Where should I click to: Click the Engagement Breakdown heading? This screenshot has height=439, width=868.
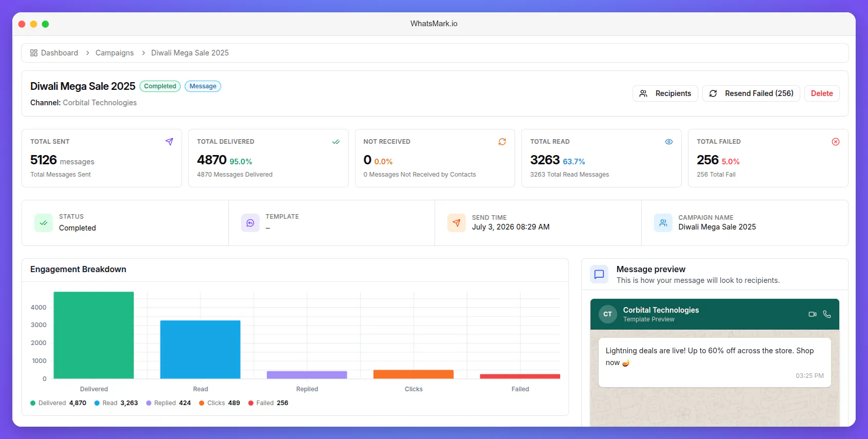click(x=78, y=270)
